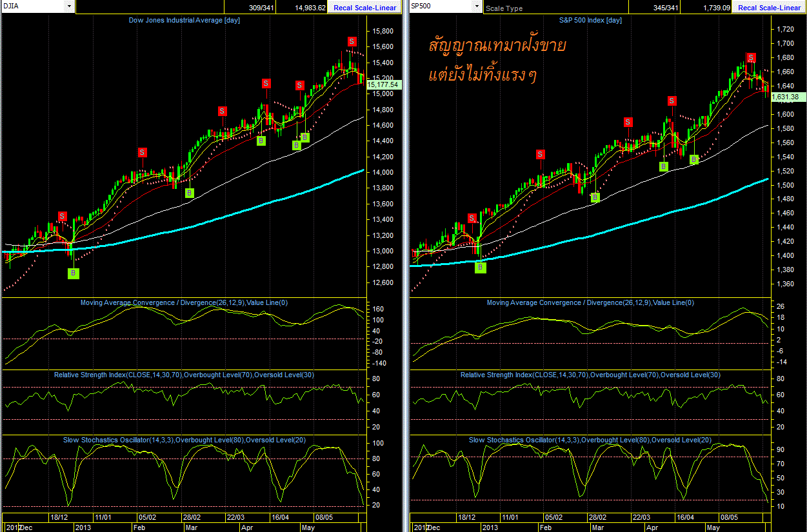Click the 1,720 level on SP500 price axis

[x=786, y=30]
